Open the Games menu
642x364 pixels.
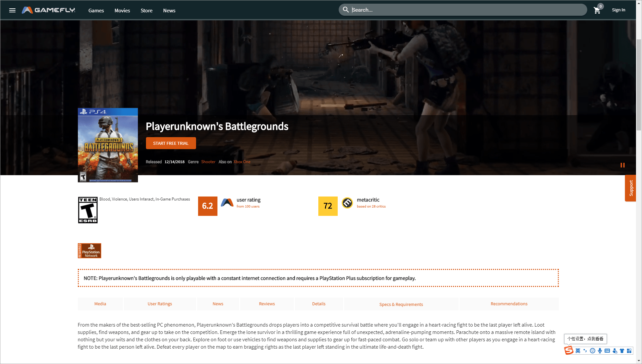[x=96, y=10]
